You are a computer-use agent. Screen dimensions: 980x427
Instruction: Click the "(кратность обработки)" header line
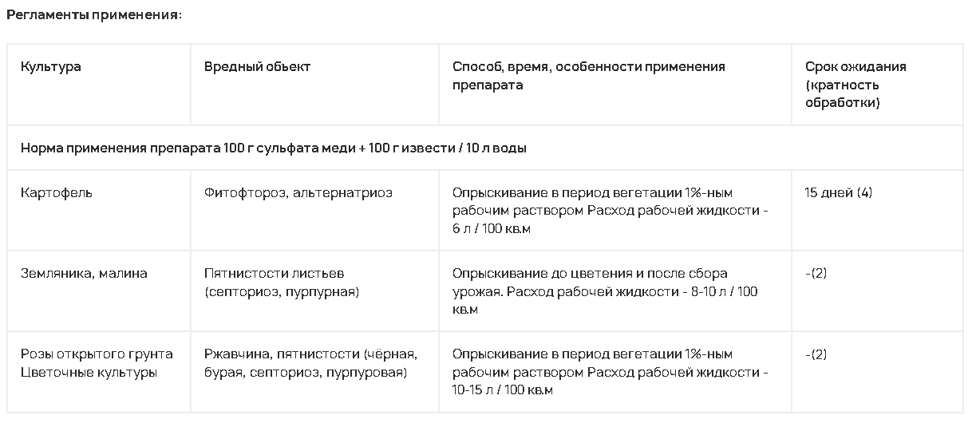843,94
